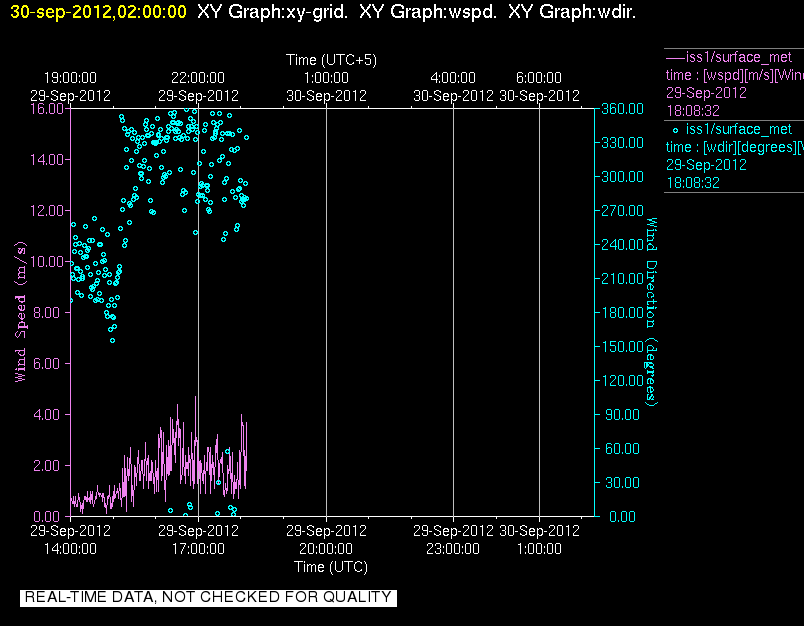804x626 pixels.
Task: Click the wind direction tick value 180.00
Action: click(x=622, y=313)
